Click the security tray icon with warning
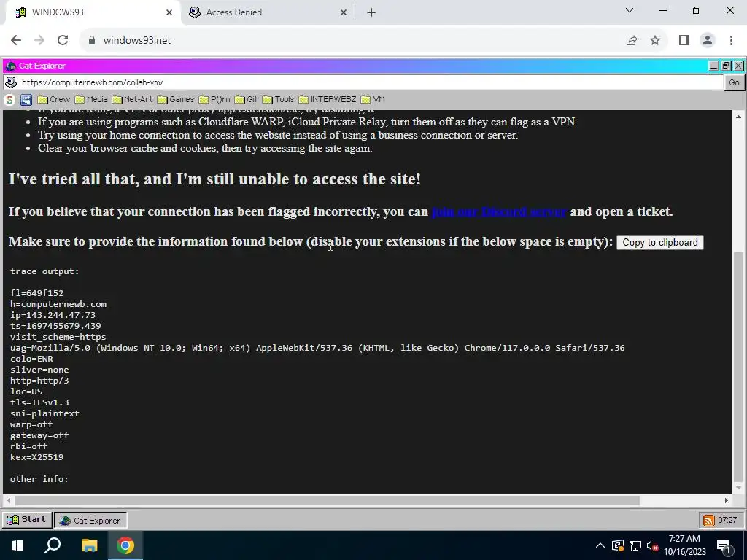 (x=618, y=545)
